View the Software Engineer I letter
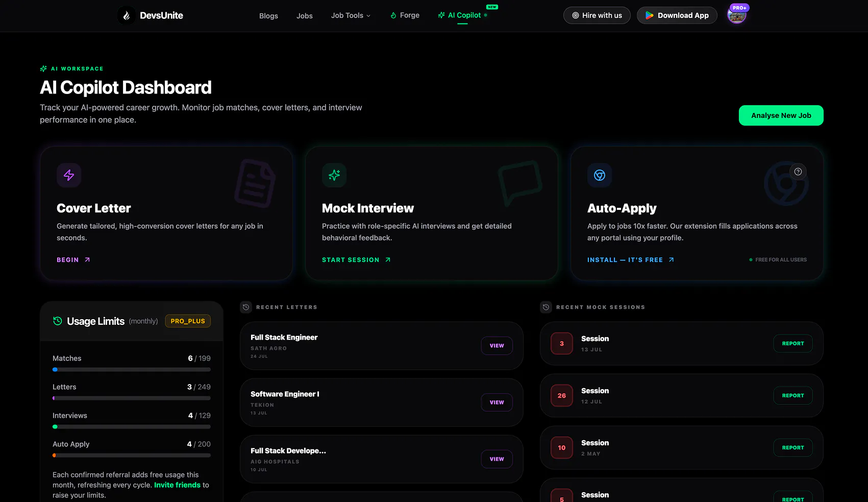The width and height of the screenshot is (868, 502). point(497,402)
